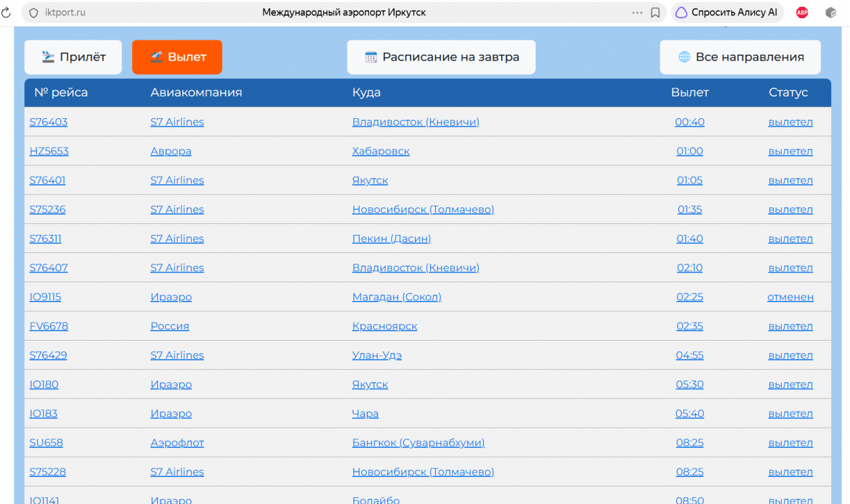Open flight S76403 details link

pos(49,122)
